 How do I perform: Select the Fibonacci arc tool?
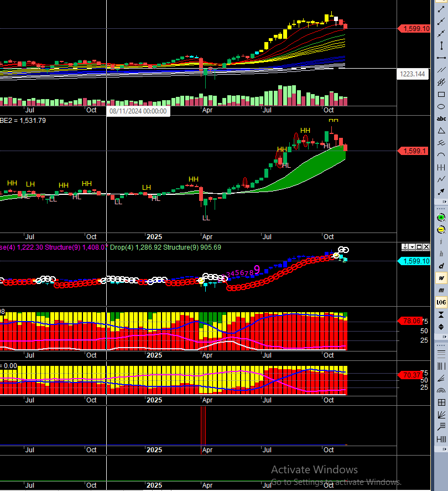441,390
